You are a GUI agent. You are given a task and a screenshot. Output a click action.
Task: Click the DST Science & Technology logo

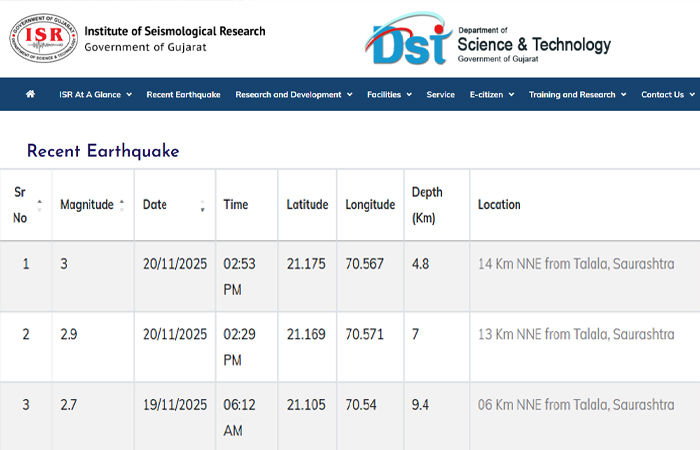488,40
